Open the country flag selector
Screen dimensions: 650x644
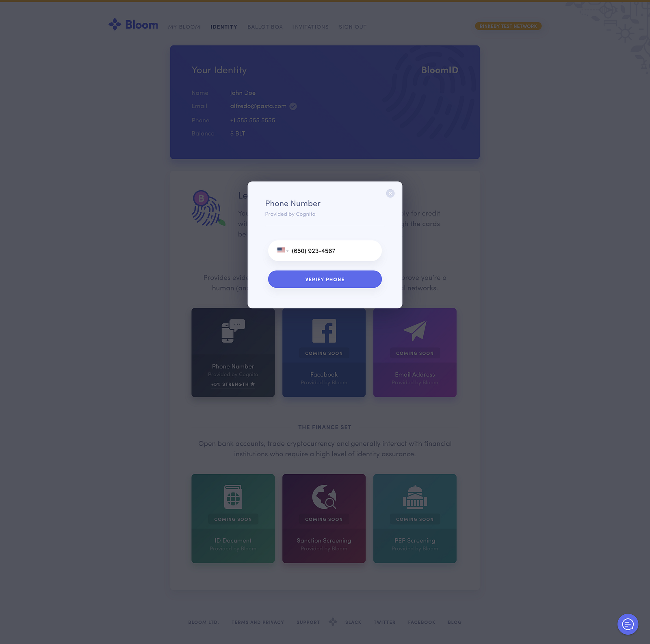283,251
